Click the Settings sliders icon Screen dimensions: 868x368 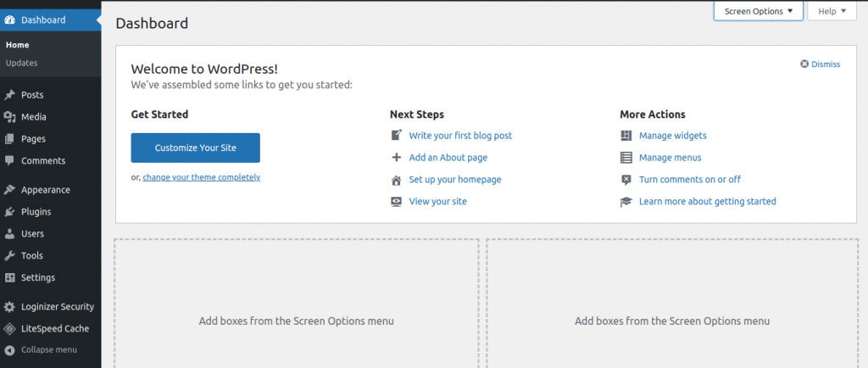tap(9, 278)
